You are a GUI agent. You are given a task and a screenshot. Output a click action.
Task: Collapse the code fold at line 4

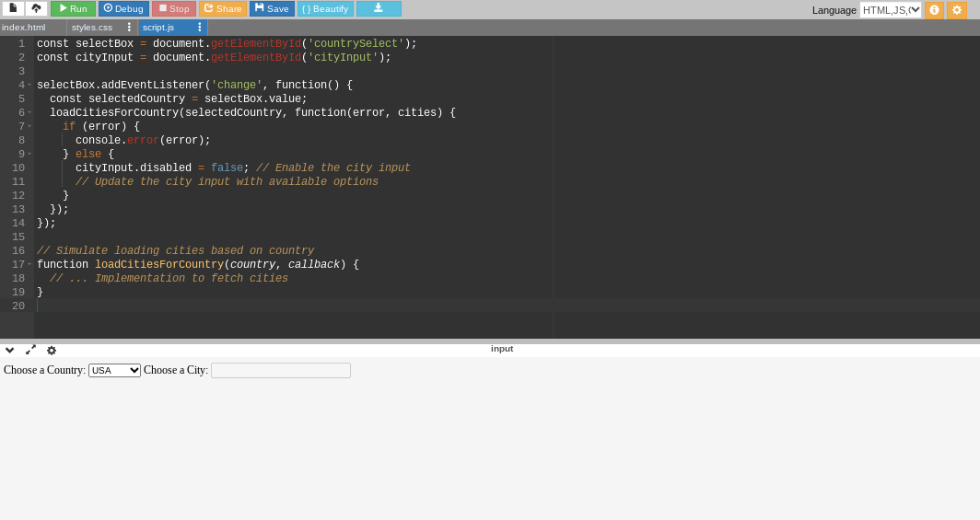pyautogui.click(x=29, y=85)
